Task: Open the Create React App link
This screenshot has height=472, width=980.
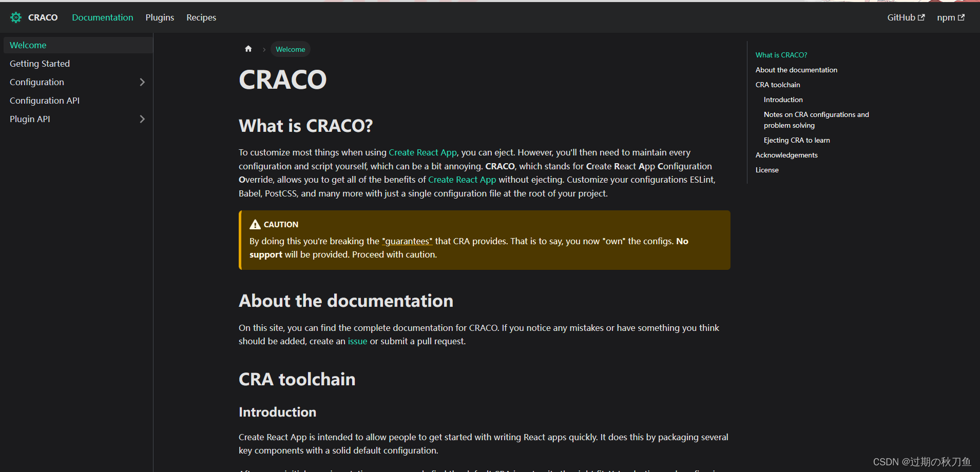Action: point(422,152)
